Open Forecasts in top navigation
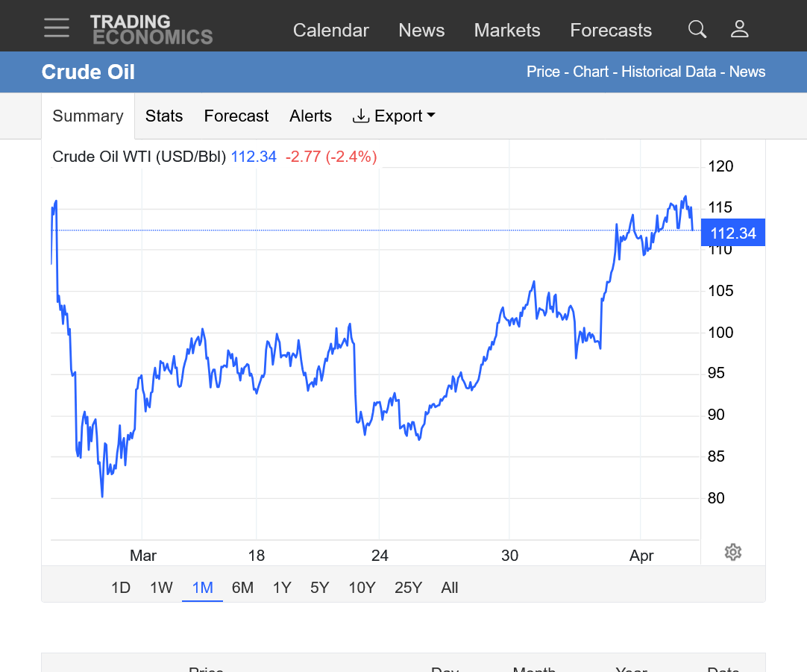Viewport: 807px width, 672px height. click(x=611, y=31)
